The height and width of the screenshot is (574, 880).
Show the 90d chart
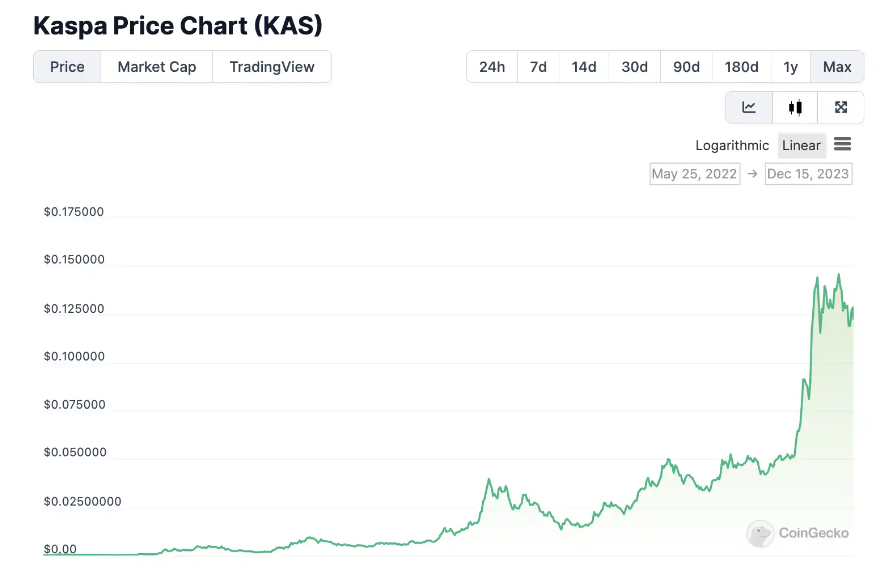tap(686, 67)
